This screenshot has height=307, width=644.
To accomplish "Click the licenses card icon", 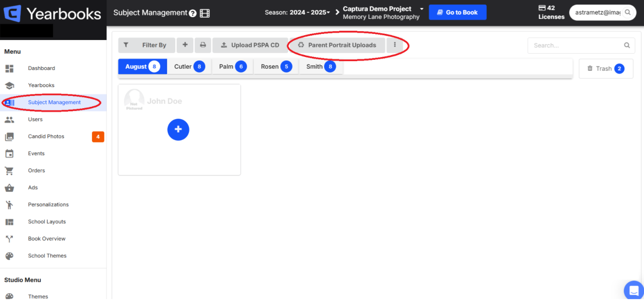I will point(542,8).
